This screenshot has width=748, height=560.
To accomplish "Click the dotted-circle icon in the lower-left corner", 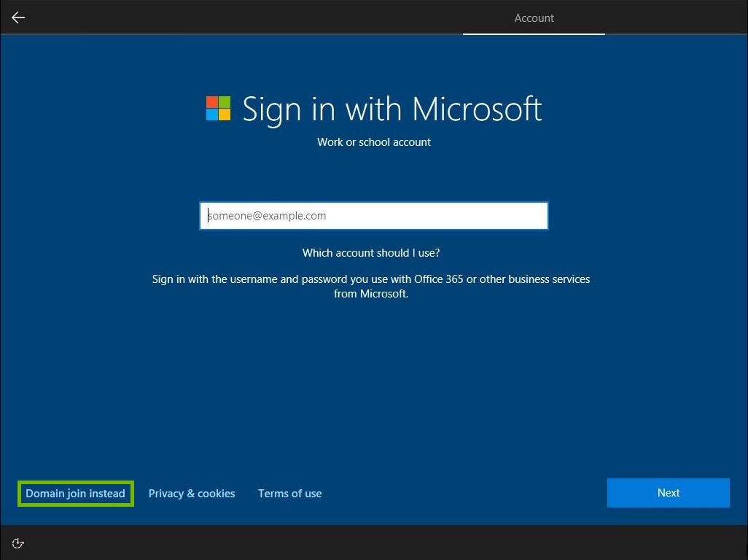I will (17, 542).
